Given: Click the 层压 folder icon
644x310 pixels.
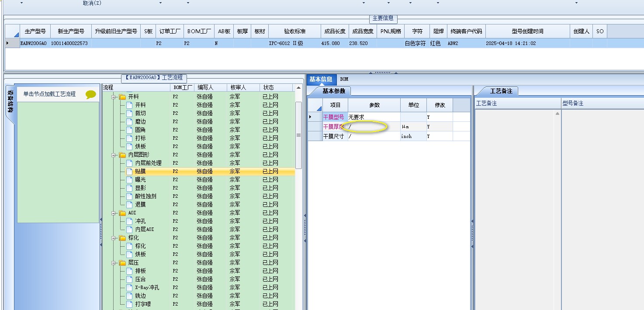Looking at the screenshot, I should [x=122, y=262].
